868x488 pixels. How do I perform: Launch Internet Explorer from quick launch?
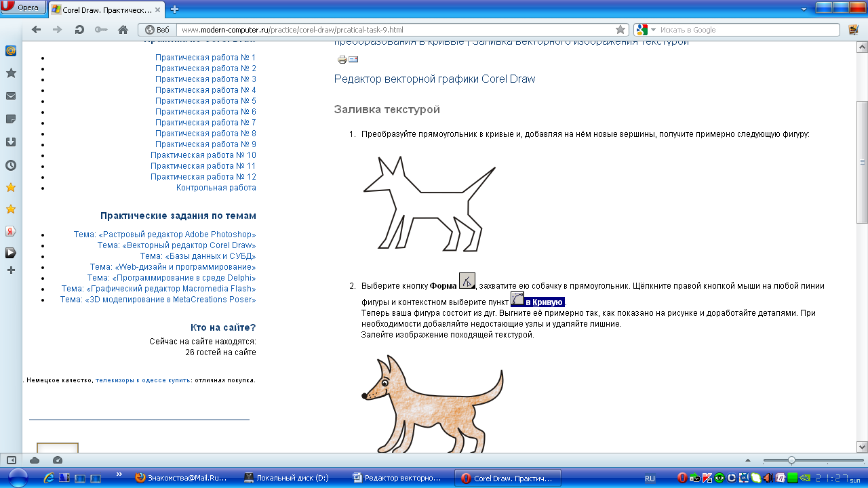pyautogui.click(x=49, y=478)
